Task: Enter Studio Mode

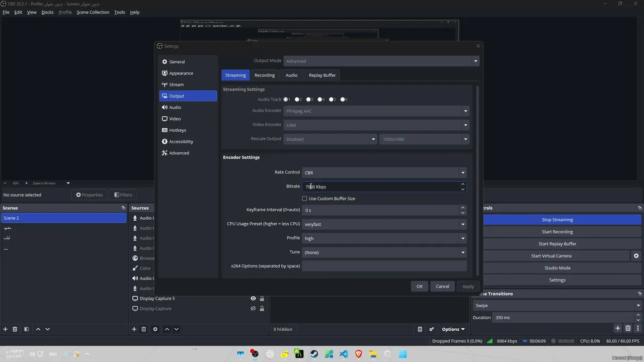Action: coord(557,268)
